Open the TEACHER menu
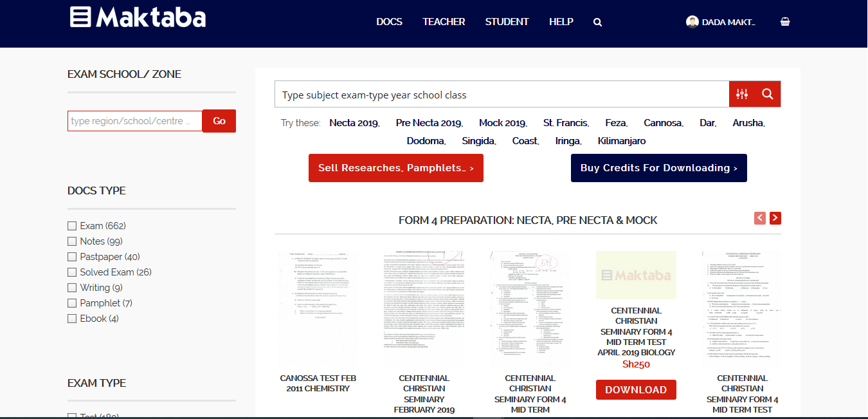The width and height of the screenshot is (868, 419). point(444,22)
